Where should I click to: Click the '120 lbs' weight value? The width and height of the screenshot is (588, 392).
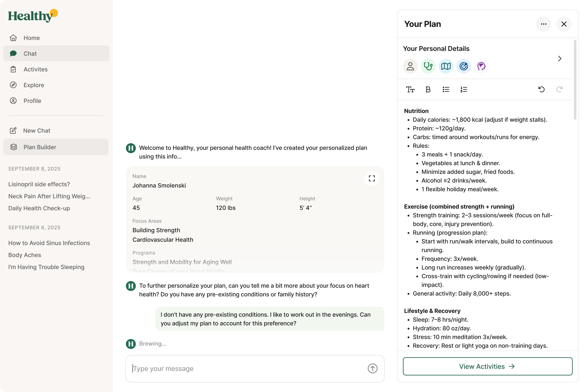(226, 208)
